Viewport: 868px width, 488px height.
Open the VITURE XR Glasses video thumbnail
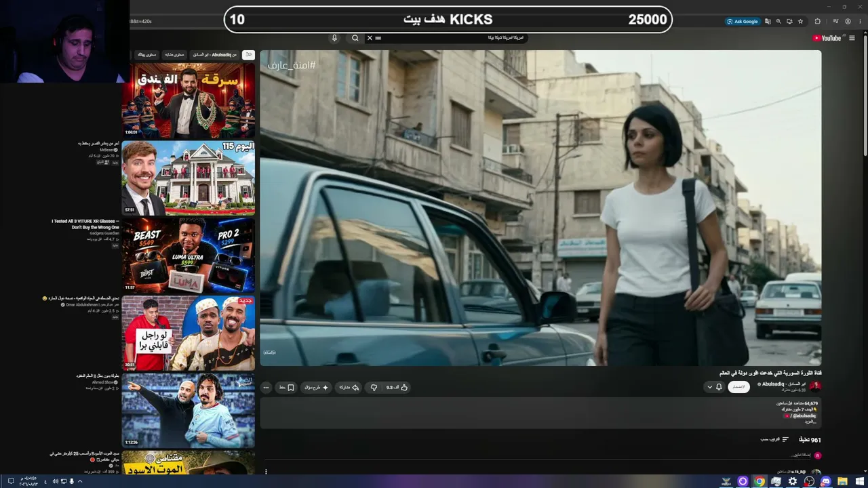[189, 256]
